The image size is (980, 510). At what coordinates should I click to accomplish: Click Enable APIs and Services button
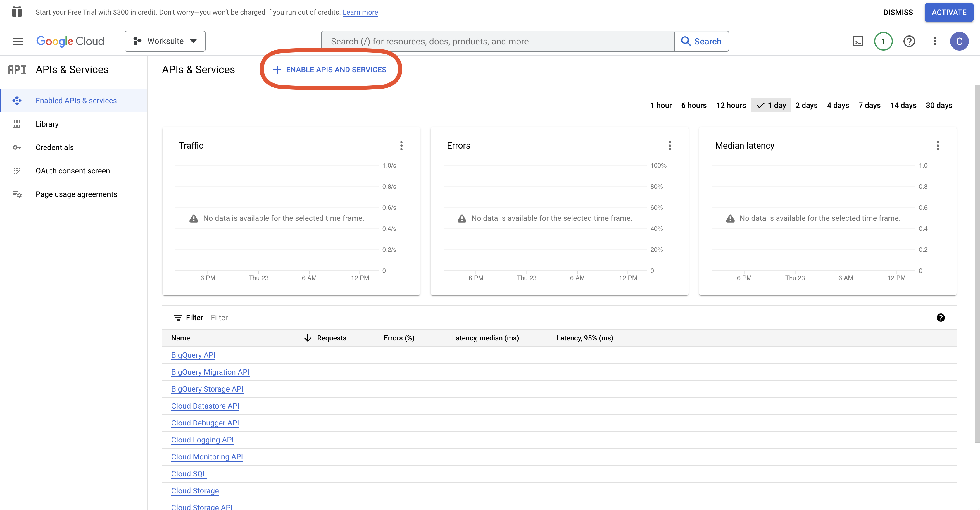point(329,70)
